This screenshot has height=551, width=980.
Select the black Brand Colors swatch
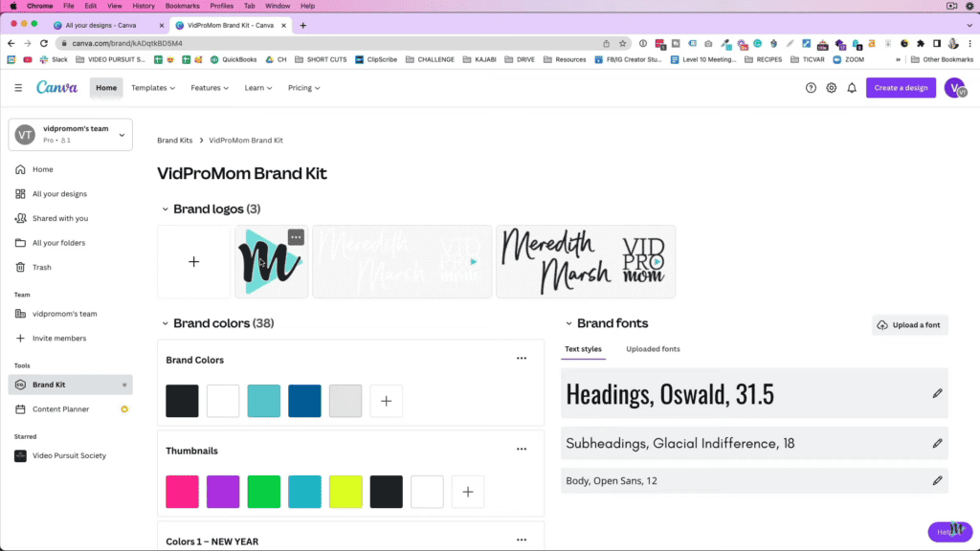[182, 401]
